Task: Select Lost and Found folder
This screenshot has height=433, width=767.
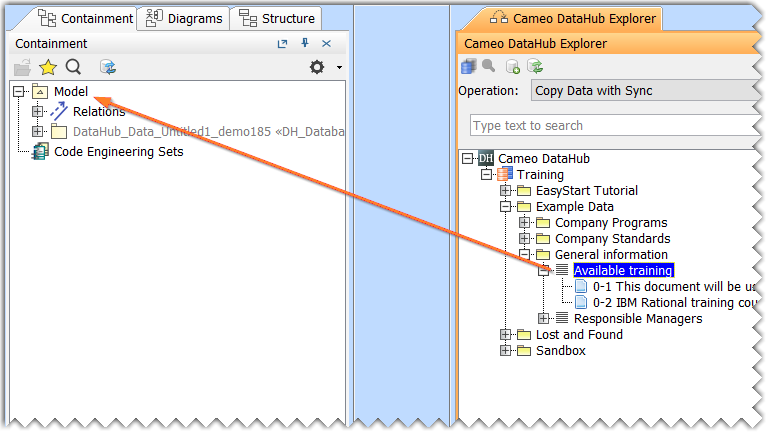Action: (579, 335)
